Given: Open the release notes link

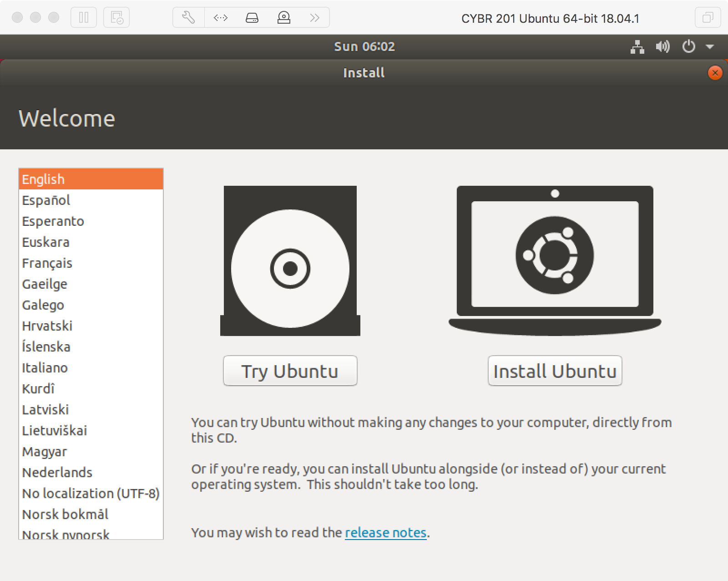Looking at the screenshot, I should click(385, 532).
